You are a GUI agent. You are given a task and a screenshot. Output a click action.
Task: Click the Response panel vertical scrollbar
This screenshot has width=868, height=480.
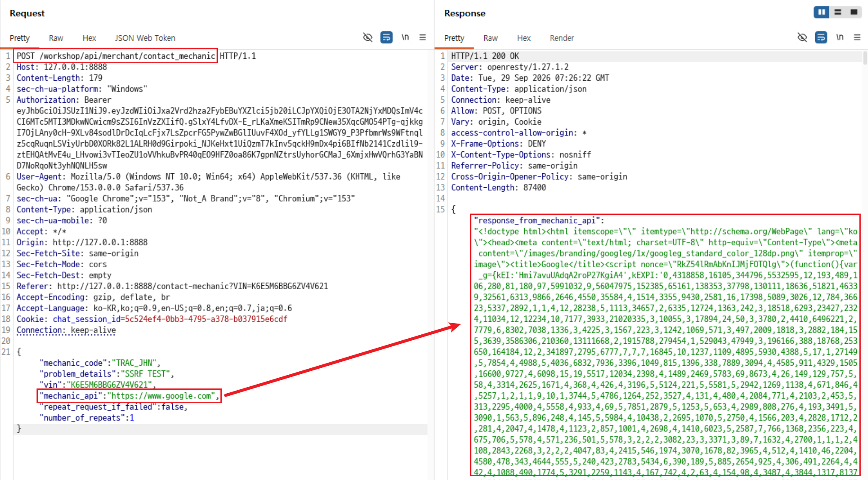(865, 58)
